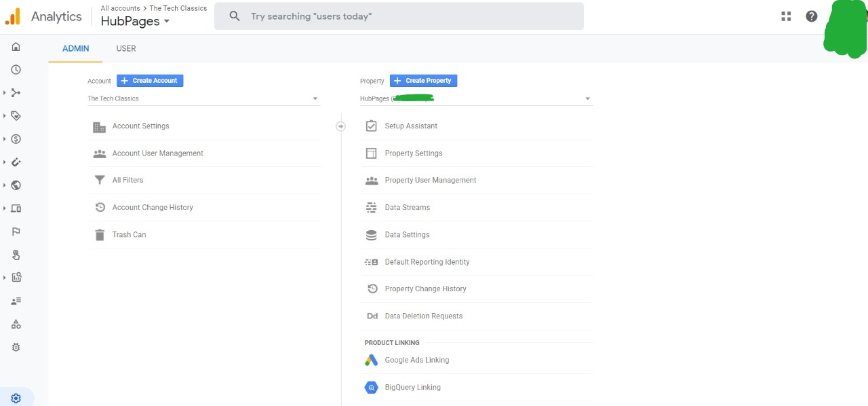This screenshot has height=406, width=868.
Task: Click the Account Settings building icon
Action: click(100, 126)
